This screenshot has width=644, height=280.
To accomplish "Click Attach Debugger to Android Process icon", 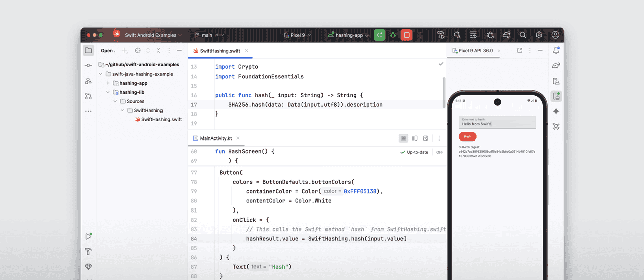I will (490, 35).
